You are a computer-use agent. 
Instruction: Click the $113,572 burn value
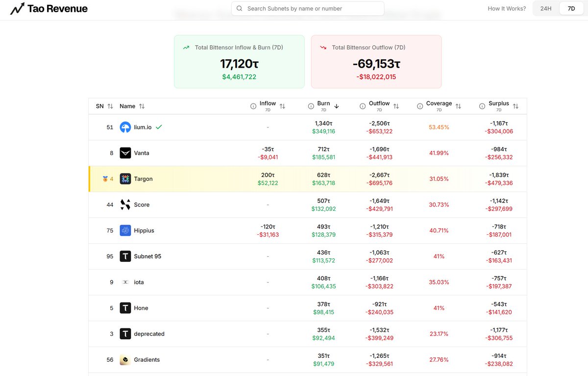[323, 261]
